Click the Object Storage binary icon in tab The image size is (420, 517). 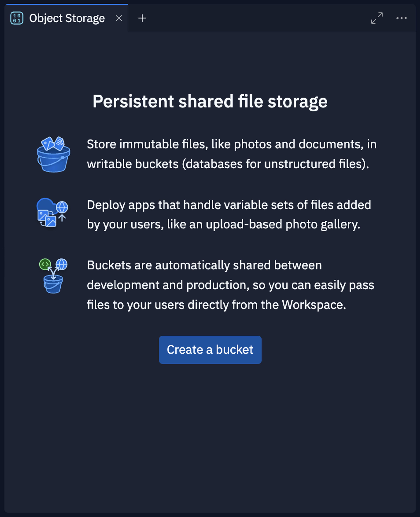click(17, 18)
